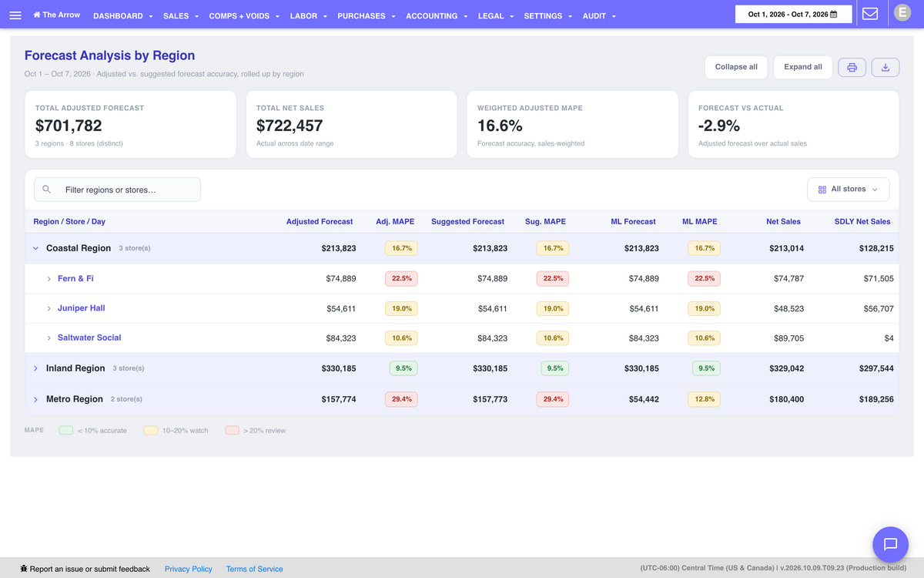Open the date range picker
The image size is (924, 578).
(x=794, y=15)
